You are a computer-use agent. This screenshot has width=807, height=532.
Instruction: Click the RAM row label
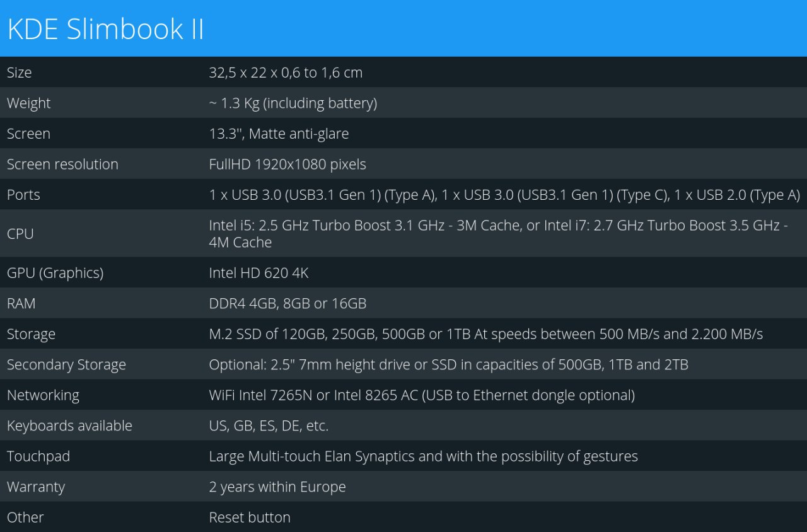tap(21, 303)
